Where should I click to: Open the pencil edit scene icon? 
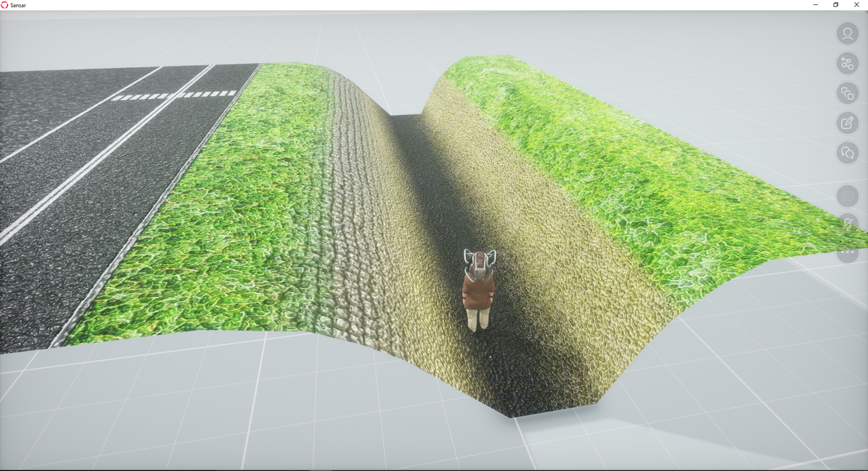[x=847, y=123]
